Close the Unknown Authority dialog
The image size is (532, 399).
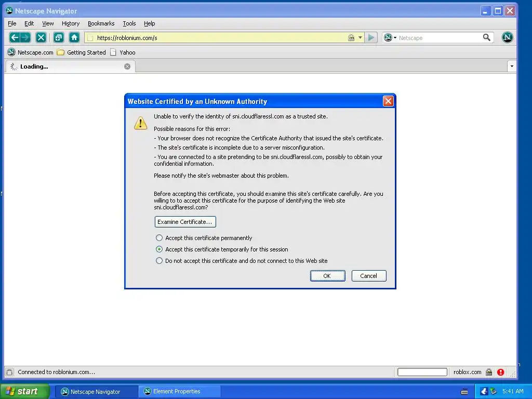point(388,101)
